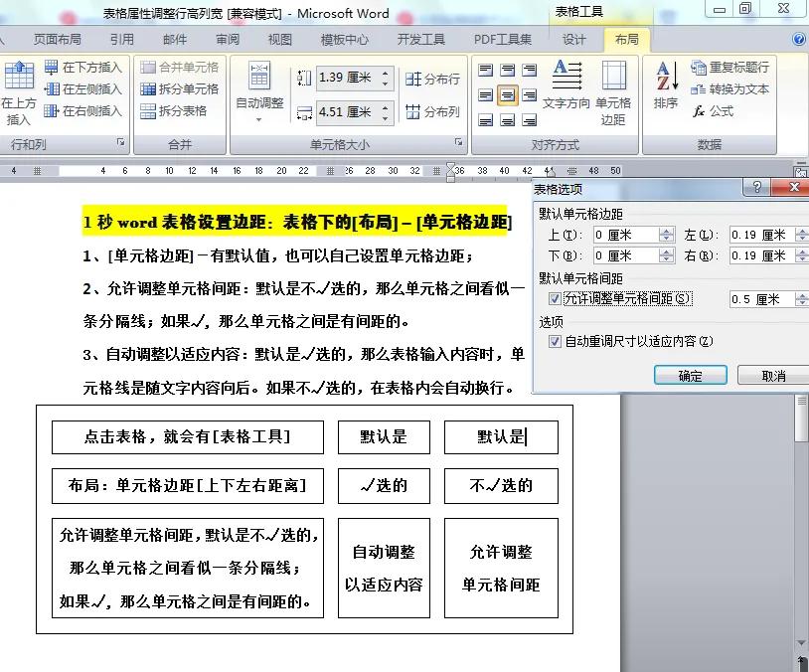Open the 单元格大小 dialog launcher arrow
Image resolution: width=809 pixels, height=672 pixels.
pos(459,143)
